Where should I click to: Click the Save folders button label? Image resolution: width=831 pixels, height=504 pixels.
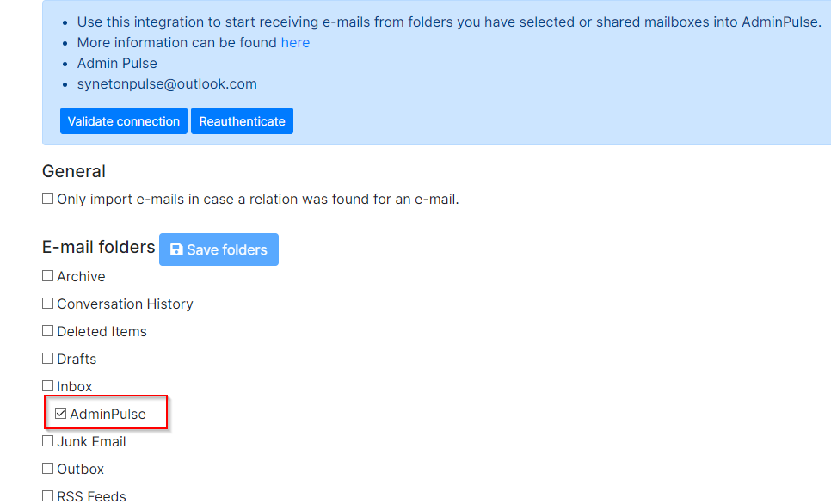(227, 250)
